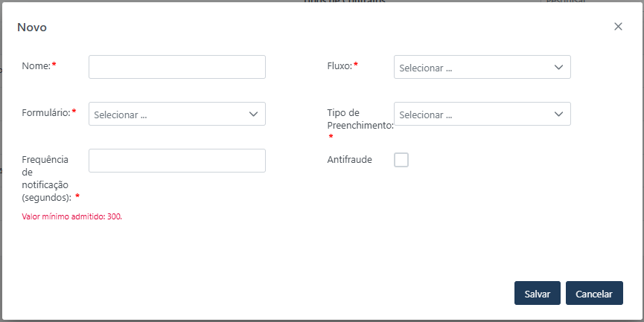Viewport: 644px width, 322px height.
Task: Click the chevron arrow of Tipo de Preenchimento
Action: click(559, 114)
